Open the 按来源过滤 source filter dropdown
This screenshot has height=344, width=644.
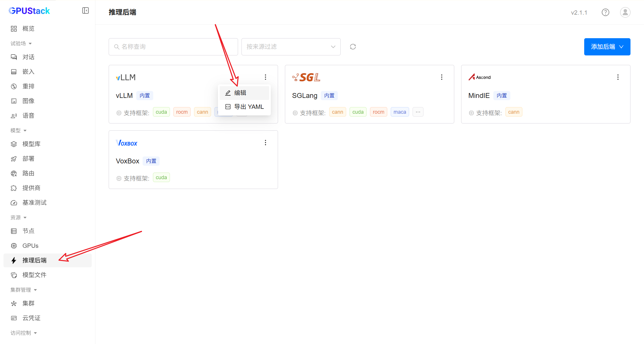[291, 47]
